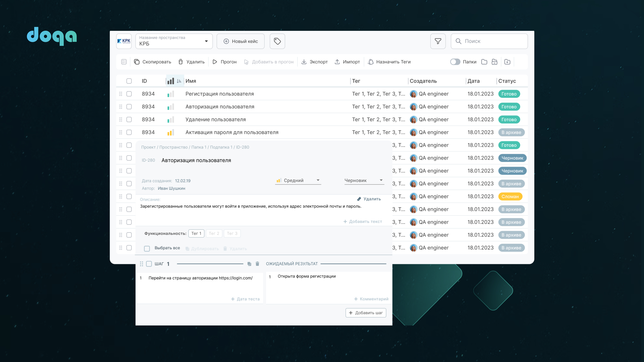
Task: Click the sort order icon in the table header
Action: [179, 81]
